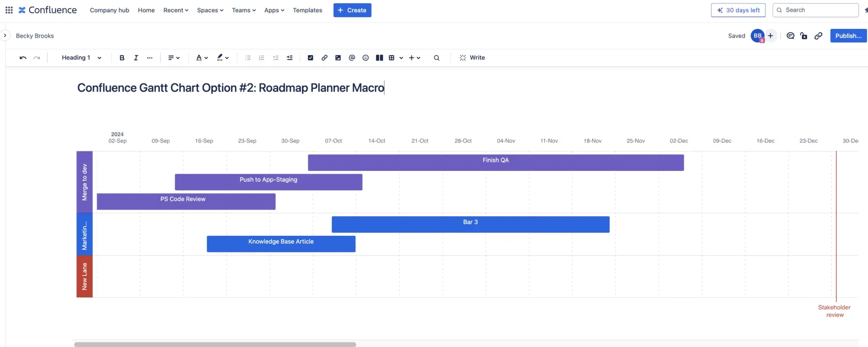Viewport: 868px width, 347px height.
Task: Click the Publish button
Action: click(x=848, y=36)
